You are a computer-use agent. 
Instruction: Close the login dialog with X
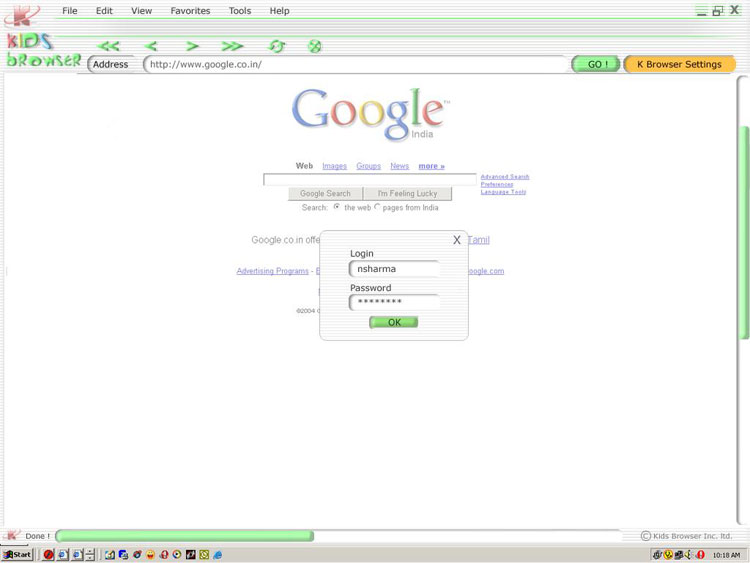point(457,240)
